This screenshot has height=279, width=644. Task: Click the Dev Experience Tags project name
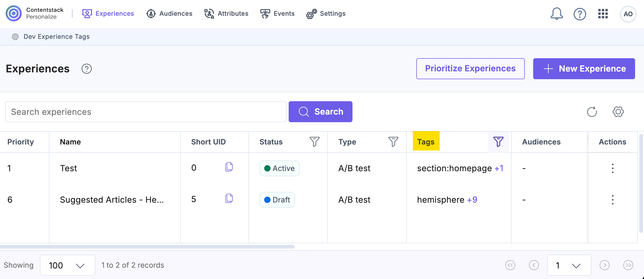tap(56, 36)
